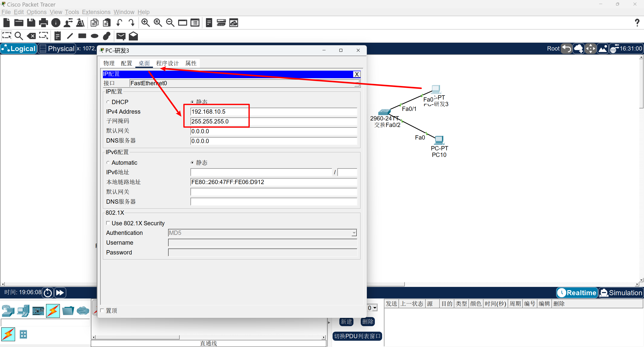
Task: Select the IPv6 Automatic radio button
Action: (x=108, y=163)
